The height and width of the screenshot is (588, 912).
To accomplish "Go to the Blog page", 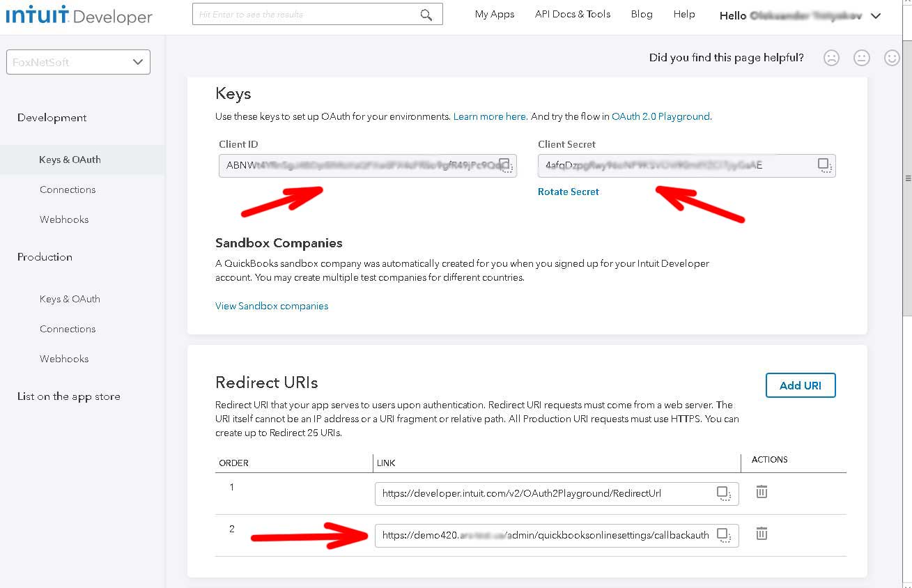I will point(642,14).
